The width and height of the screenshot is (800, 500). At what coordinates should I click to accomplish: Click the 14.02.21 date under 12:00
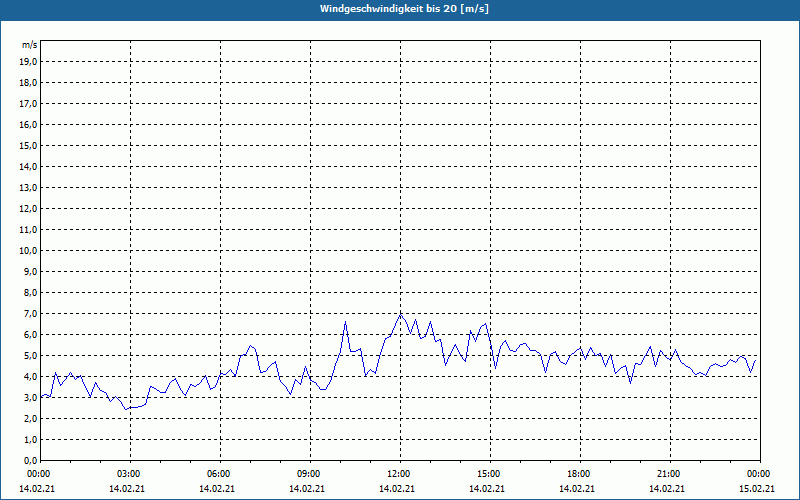397,489
